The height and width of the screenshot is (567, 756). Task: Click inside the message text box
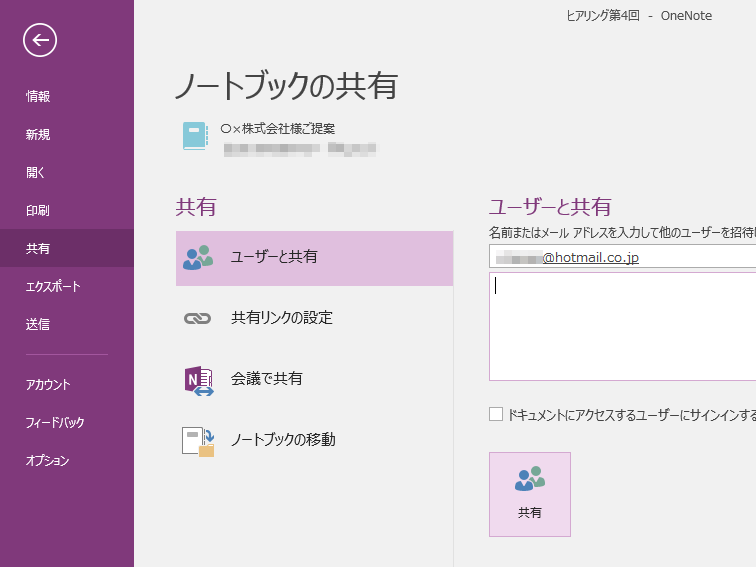pos(622,327)
